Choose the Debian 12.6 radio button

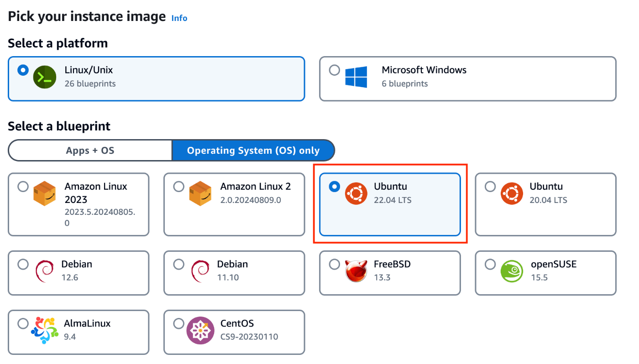(x=23, y=265)
